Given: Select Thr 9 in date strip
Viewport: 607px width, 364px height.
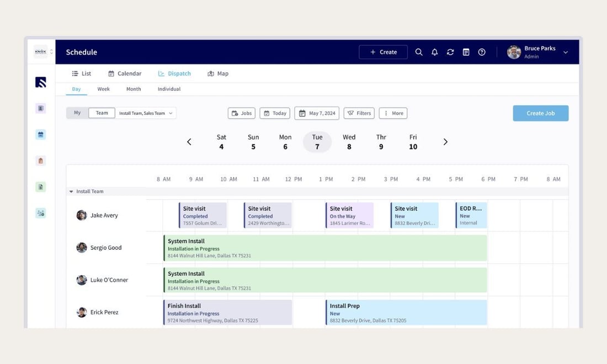Looking at the screenshot, I should [381, 142].
